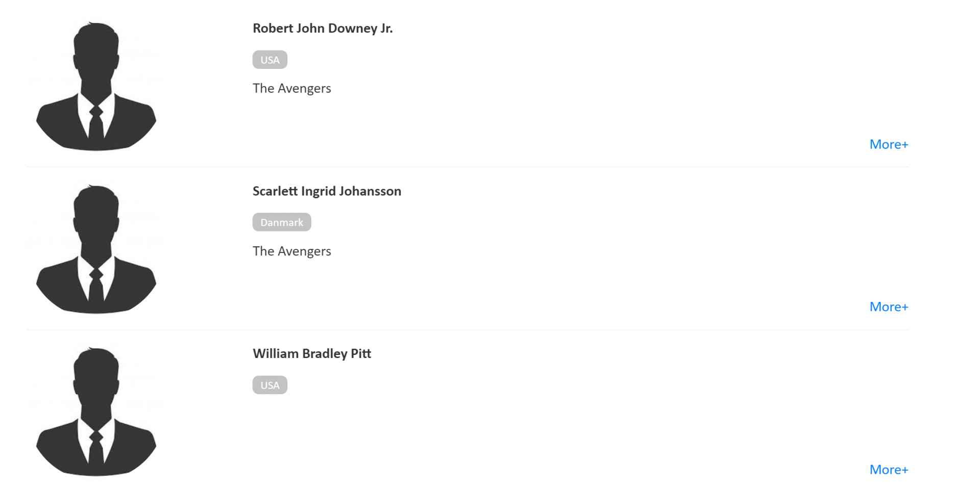Select Scarlett Ingrid Johansson's profile silhouette image
This screenshot has height=486, width=980.
(96, 249)
